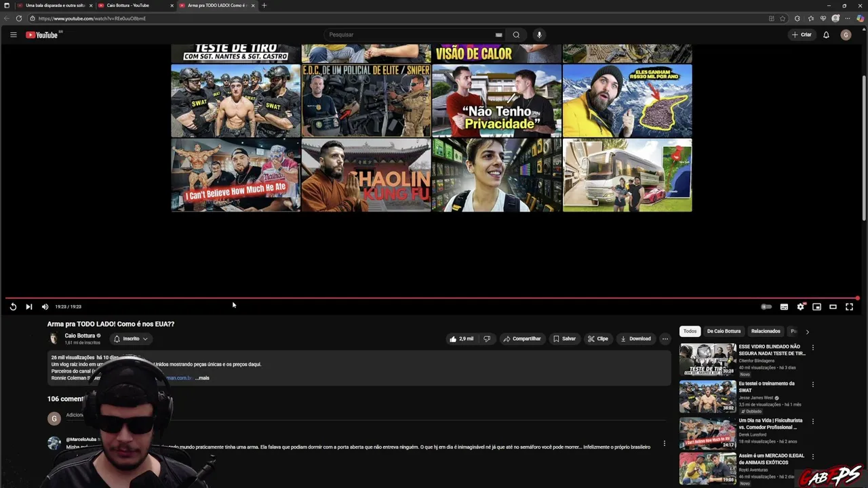Open options for SWAT training video

pos(813,384)
